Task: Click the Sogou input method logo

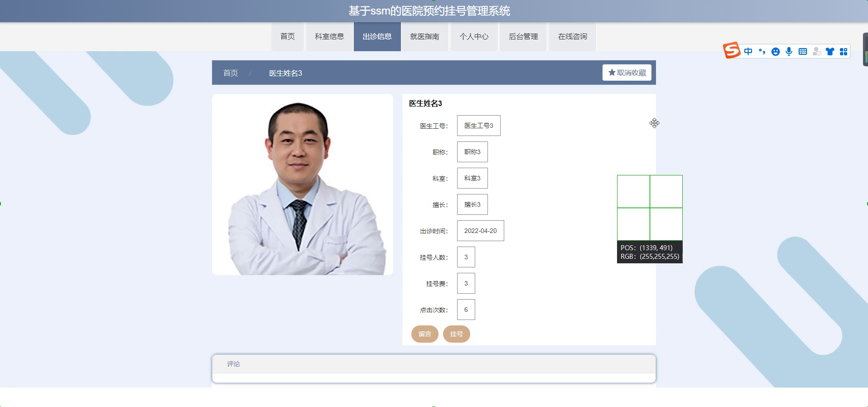Action: 732,50
